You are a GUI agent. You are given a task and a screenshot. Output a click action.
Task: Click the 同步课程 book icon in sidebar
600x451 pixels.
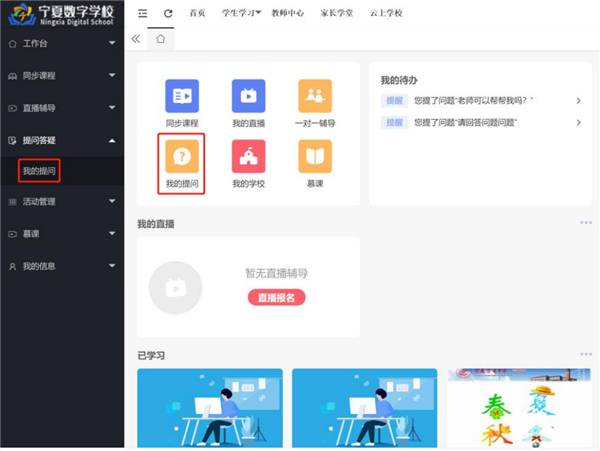tap(13, 76)
